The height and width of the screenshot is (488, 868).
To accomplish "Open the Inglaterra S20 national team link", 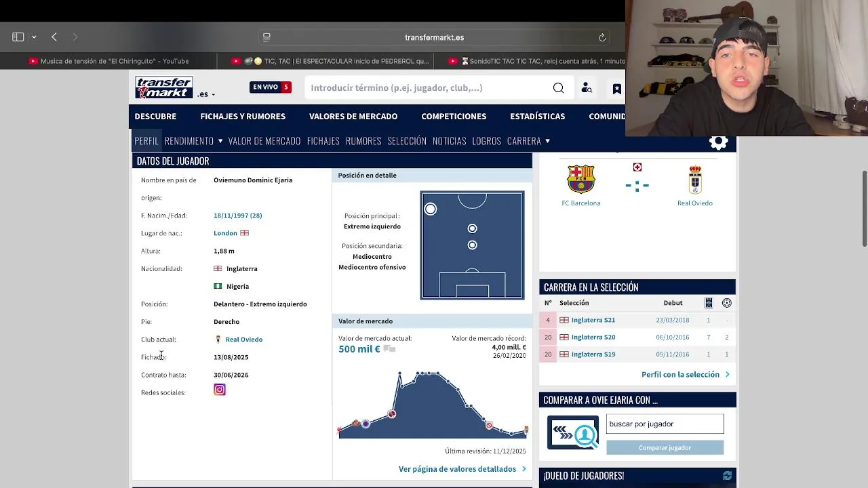I will pyautogui.click(x=593, y=337).
